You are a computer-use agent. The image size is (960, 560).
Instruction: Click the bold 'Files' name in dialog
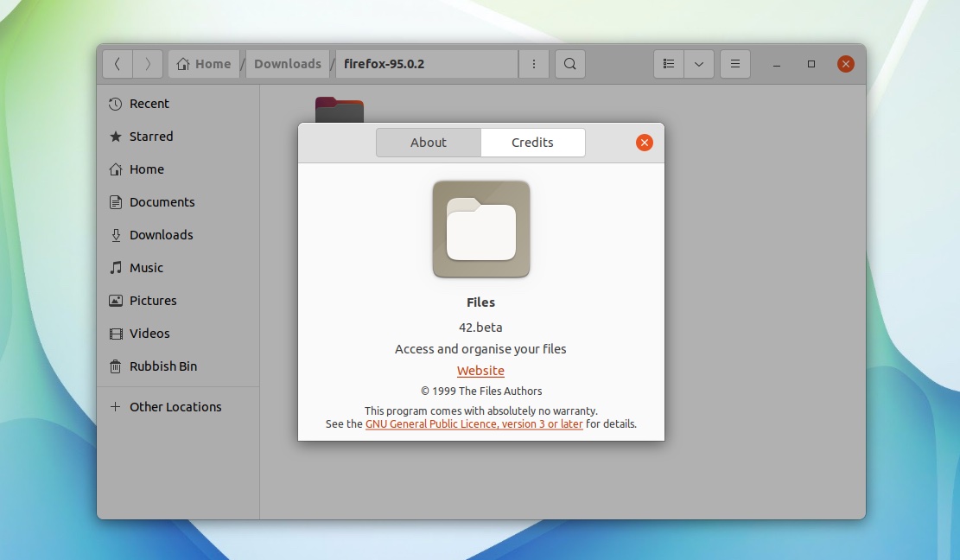(480, 302)
